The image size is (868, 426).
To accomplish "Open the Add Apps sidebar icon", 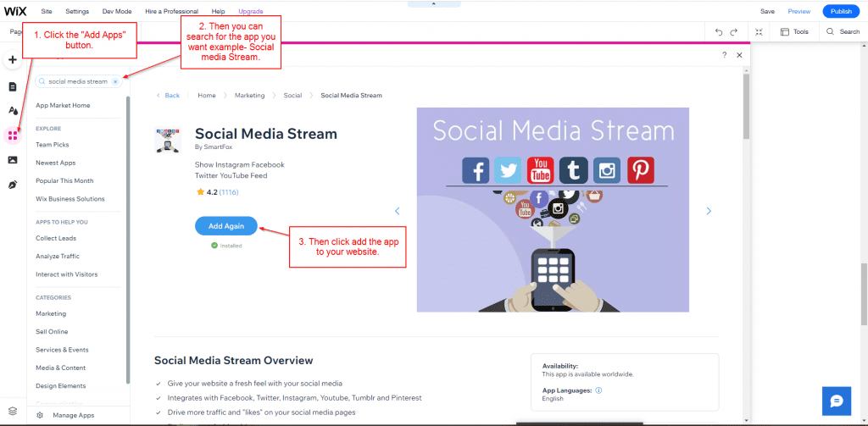I will (x=13, y=135).
